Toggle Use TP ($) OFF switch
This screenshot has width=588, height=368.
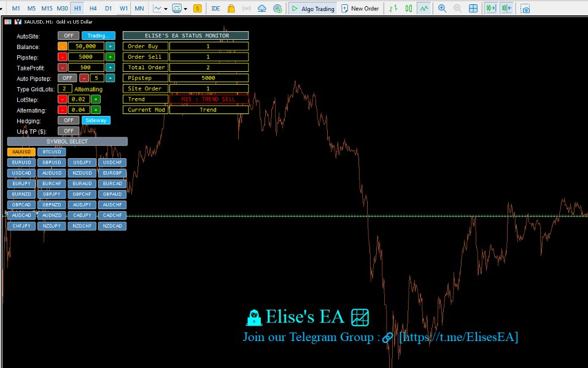pos(69,131)
